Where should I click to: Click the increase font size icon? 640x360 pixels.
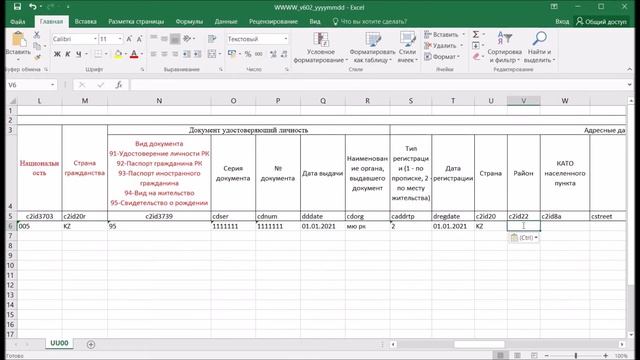[129, 39]
